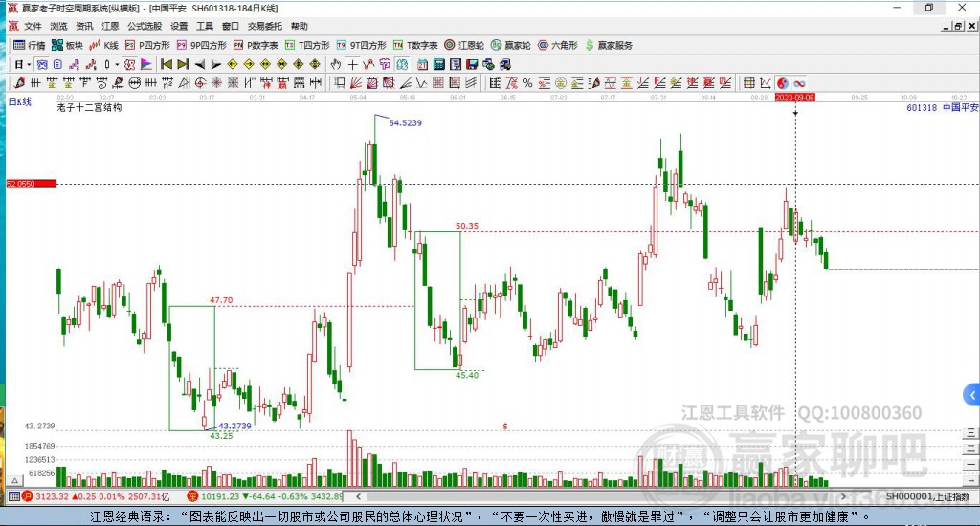Open the 赢家轮 tool
980x526 pixels.
point(511,45)
